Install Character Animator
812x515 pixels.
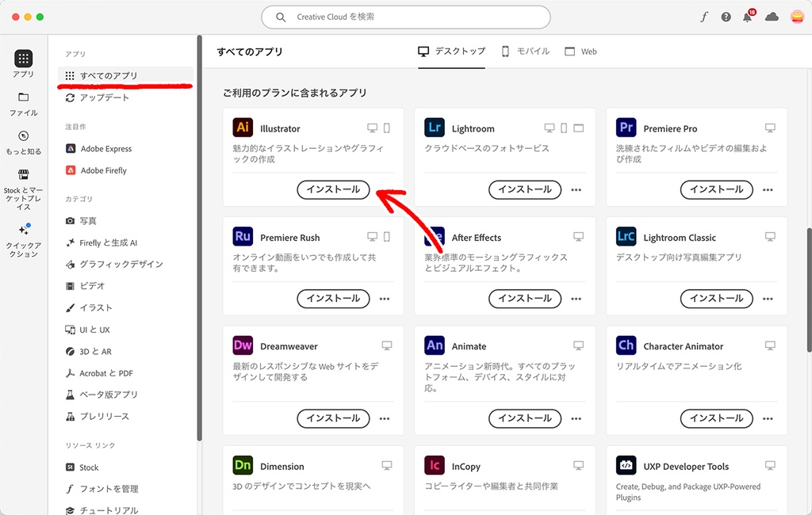pyautogui.click(x=717, y=418)
